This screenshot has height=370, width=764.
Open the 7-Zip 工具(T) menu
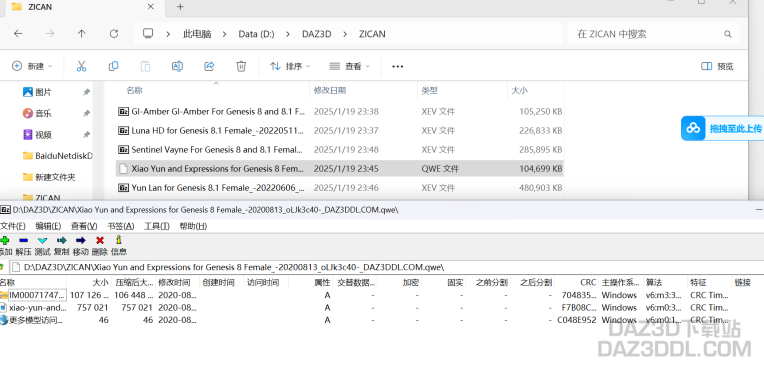[157, 226]
